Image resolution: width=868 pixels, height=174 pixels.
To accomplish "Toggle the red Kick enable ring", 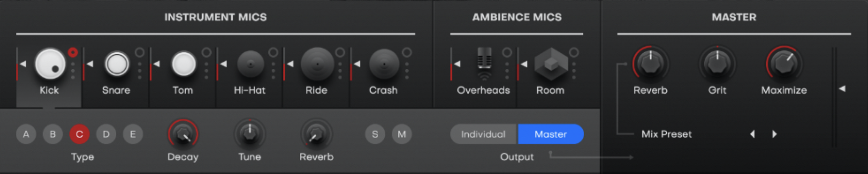I will [73, 52].
